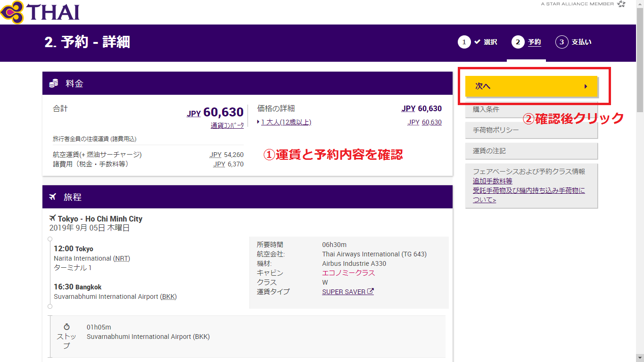The width and height of the screenshot is (644, 362).
Task: Click the arrow on the 次へ button
Action: pos(586,87)
